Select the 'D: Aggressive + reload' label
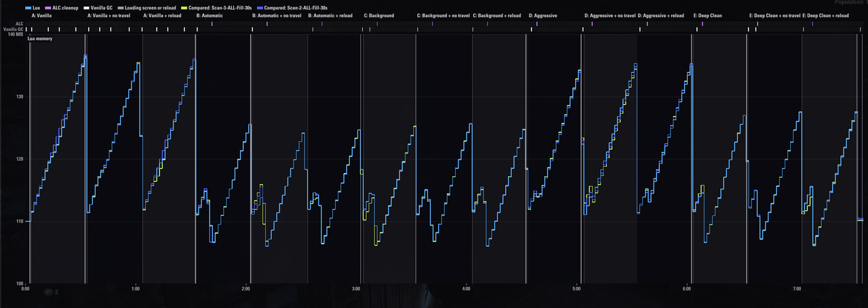The height and width of the screenshot is (308, 868). point(661,15)
